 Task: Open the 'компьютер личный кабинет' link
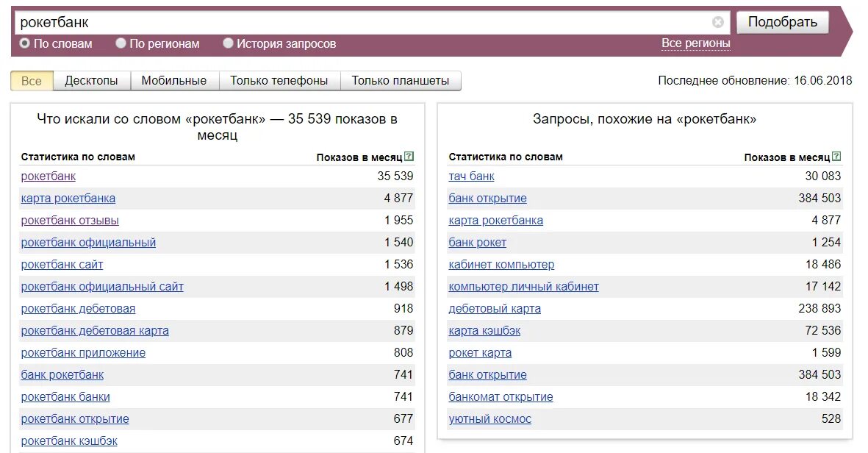pyautogui.click(x=524, y=287)
